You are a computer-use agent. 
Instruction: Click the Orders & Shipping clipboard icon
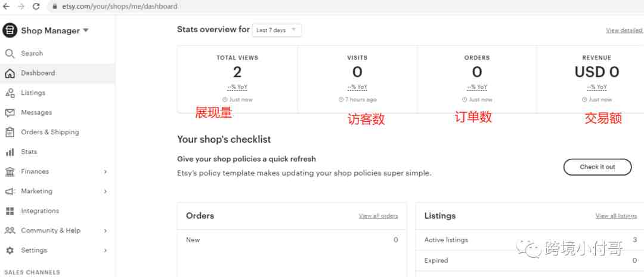pyautogui.click(x=10, y=133)
